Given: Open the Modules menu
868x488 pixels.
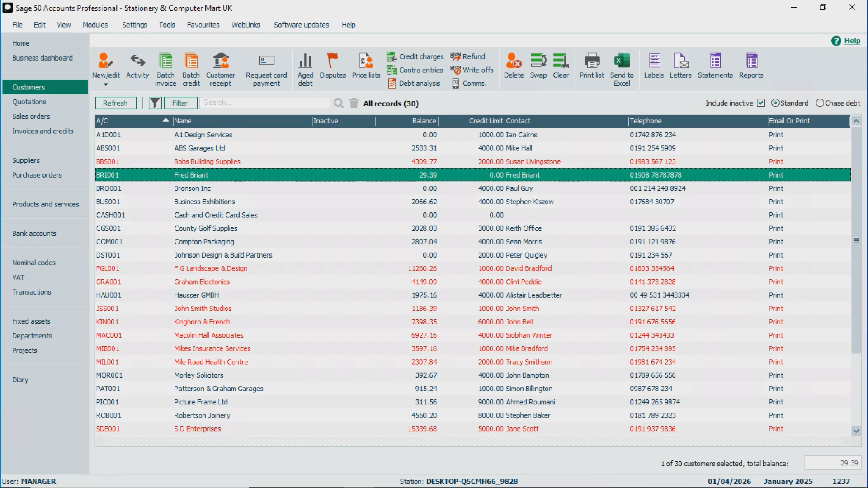Looking at the screenshot, I should click(x=95, y=25).
